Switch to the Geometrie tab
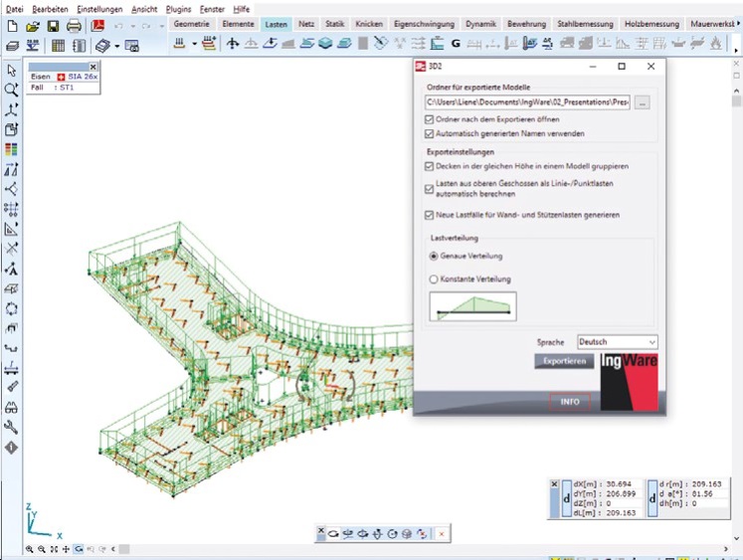Viewport: 743px width, 560px height. coord(191,24)
